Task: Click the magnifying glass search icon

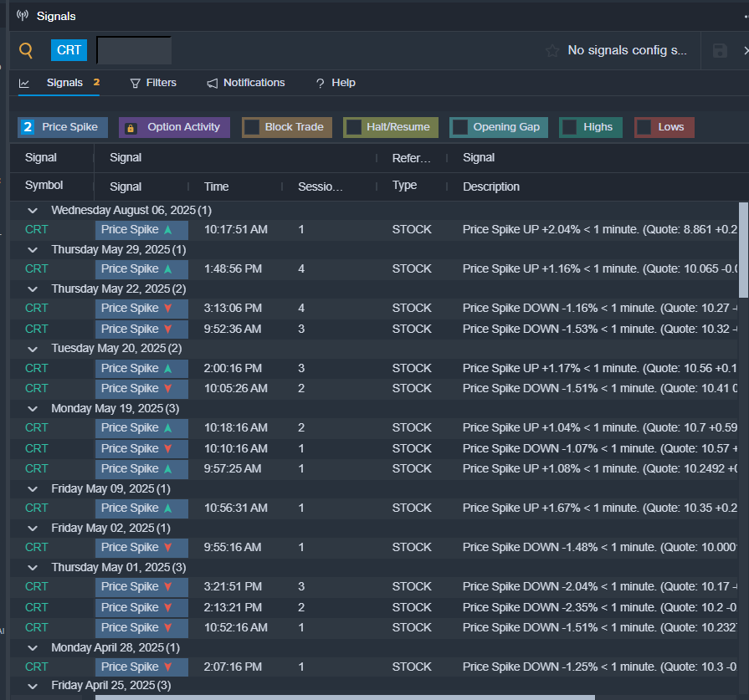Action: (26, 50)
